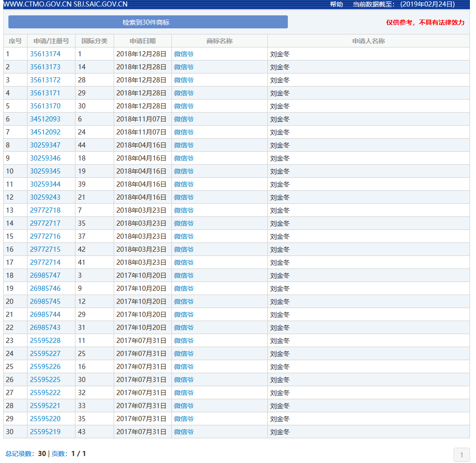Open registration number 26985745
476x463 pixels.
45,302
